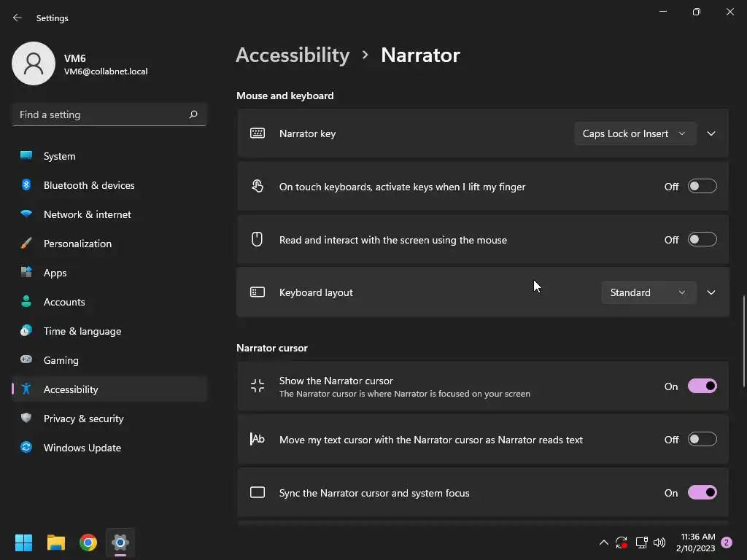The width and height of the screenshot is (747, 560).
Task: Click the volume speaker tray icon
Action: tap(659, 542)
